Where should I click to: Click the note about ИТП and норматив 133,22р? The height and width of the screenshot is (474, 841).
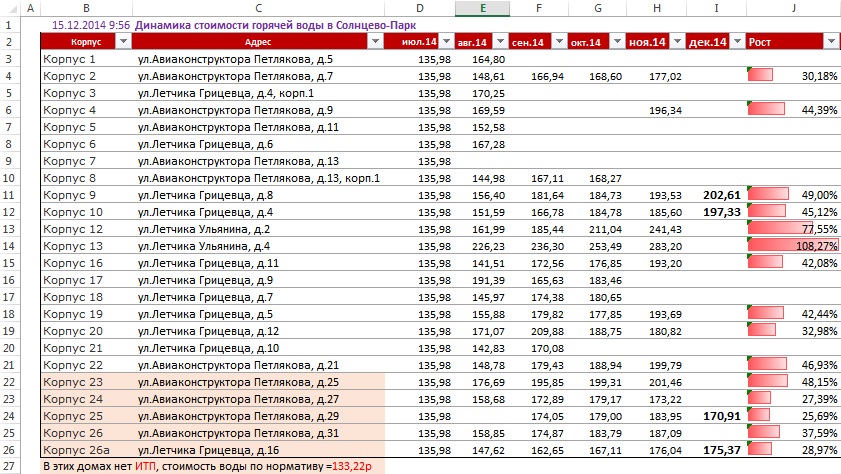click(207, 466)
